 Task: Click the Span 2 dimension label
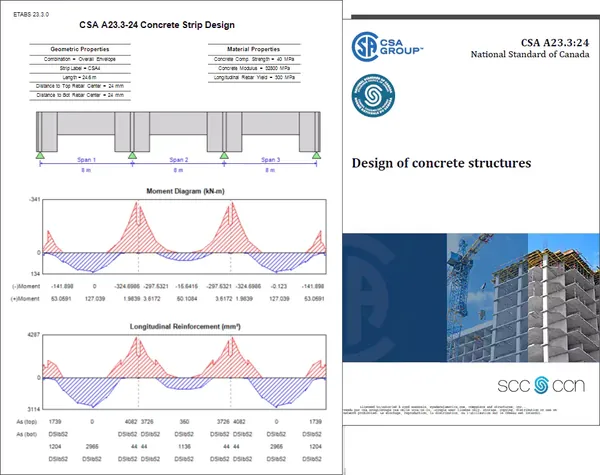click(x=179, y=160)
